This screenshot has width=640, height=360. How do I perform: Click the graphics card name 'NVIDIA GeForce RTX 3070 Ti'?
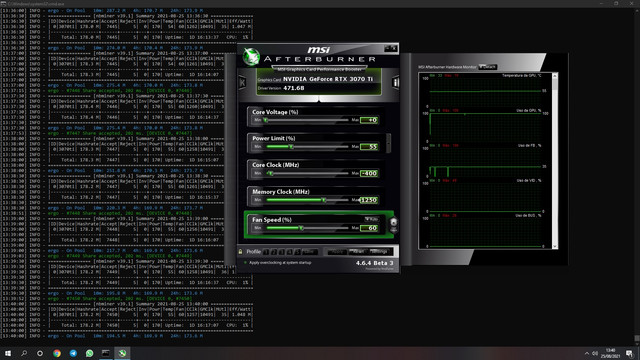328,79
